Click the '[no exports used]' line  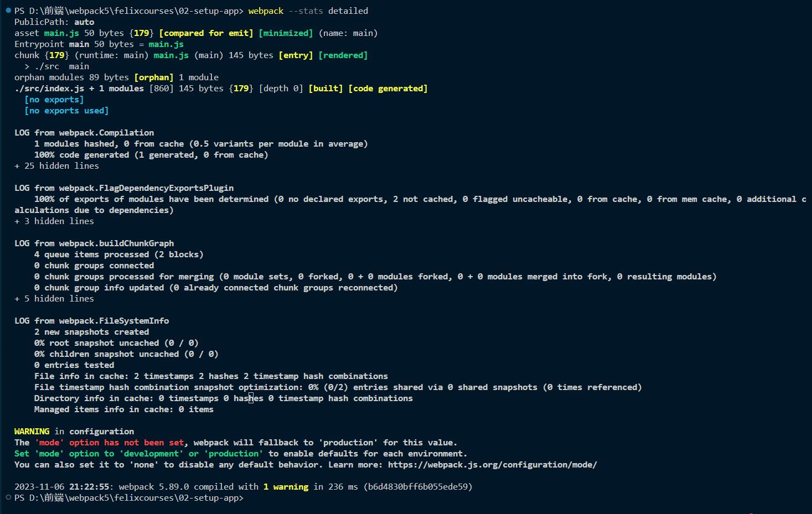66,111
